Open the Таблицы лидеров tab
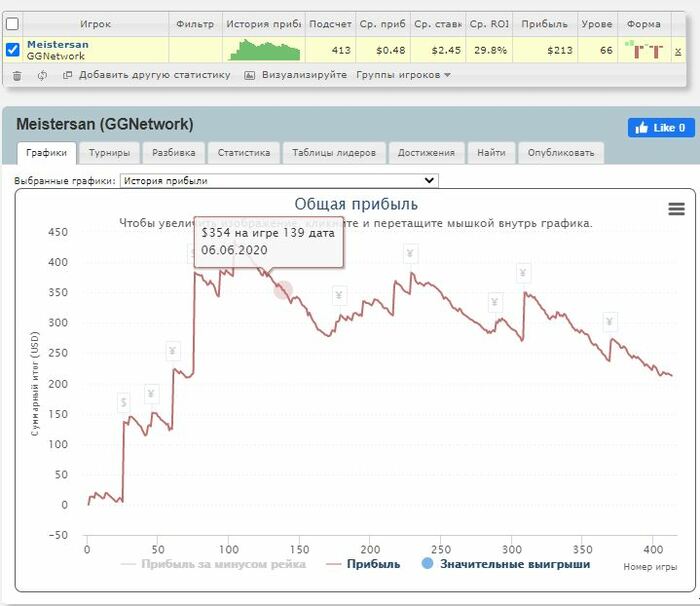 tap(334, 153)
